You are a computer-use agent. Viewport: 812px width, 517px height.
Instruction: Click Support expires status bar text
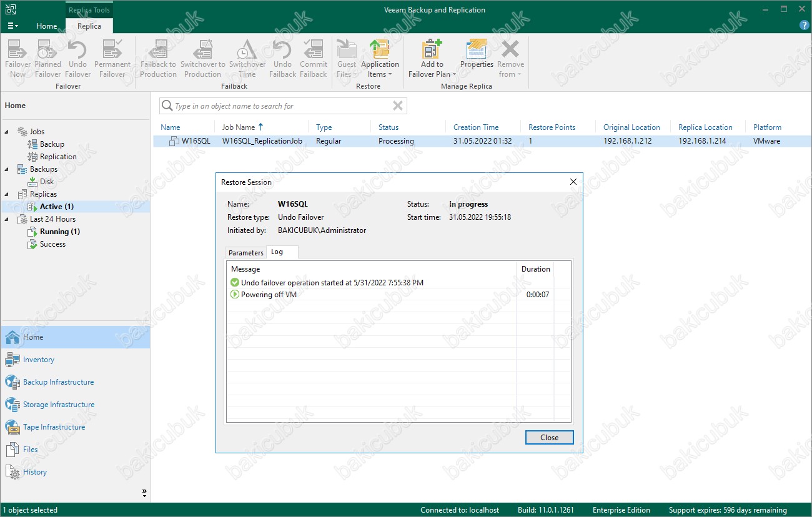[x=728, y=510]
